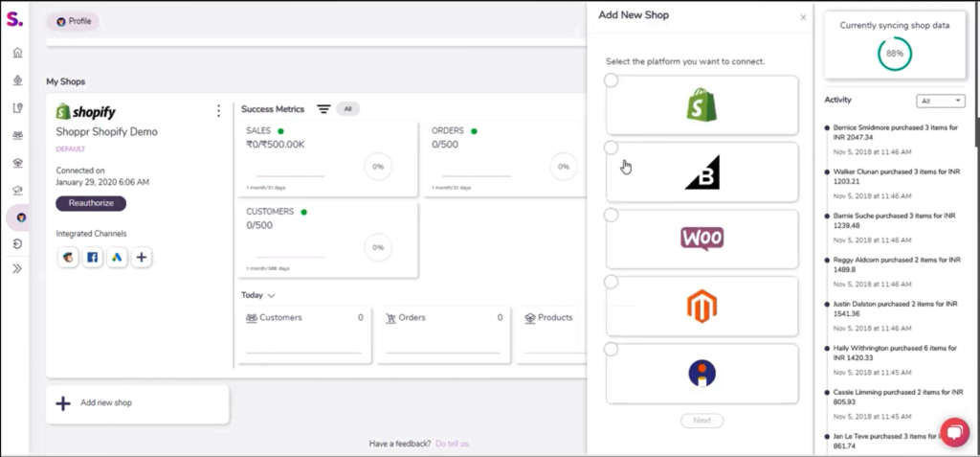Click the Success Metrics filter icon
This screenshot has height=457, width=980.
click(323, 109)
